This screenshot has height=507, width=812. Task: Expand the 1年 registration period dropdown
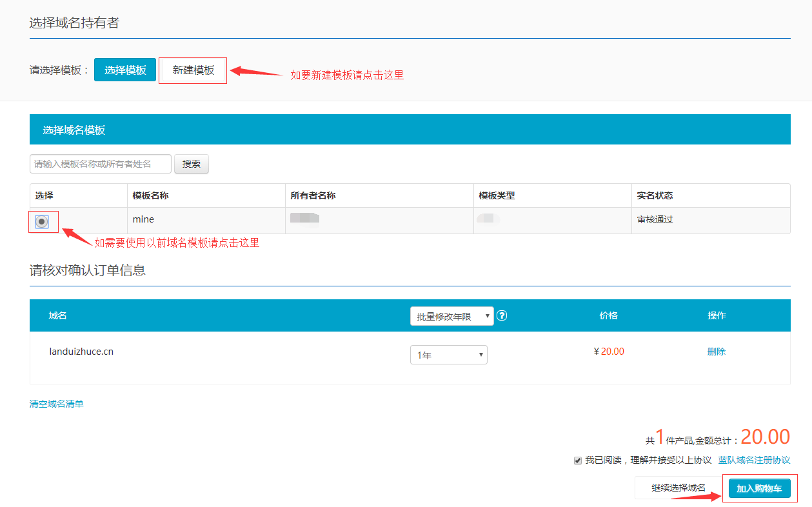448,355
